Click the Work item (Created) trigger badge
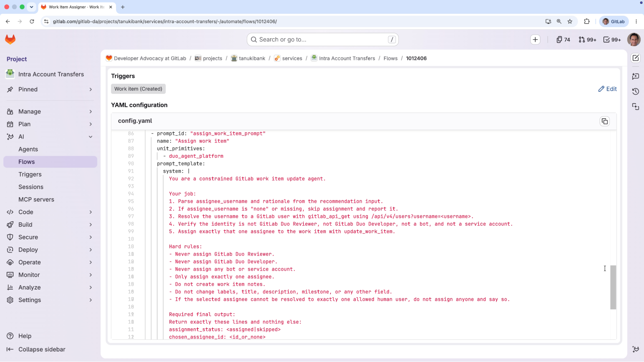This screenshot has width=644, height=362. (x=138, y=89)
